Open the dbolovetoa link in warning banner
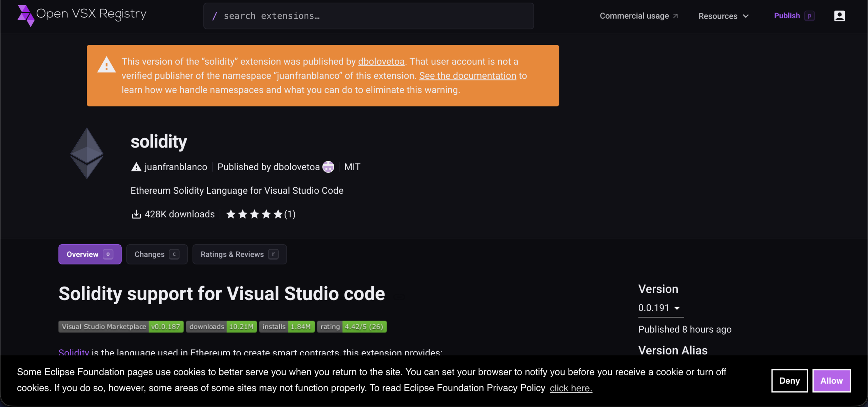Image resolution: width=868 pixels, height=407 pixels. (x=381, y=61)
